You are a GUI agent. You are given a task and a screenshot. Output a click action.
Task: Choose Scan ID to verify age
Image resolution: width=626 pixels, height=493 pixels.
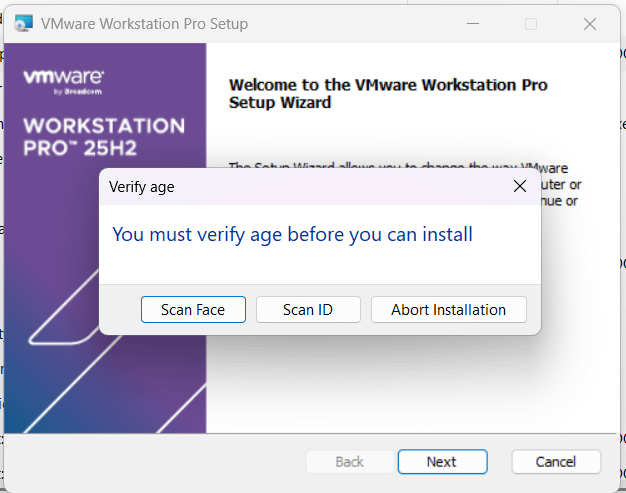point(308,310)
